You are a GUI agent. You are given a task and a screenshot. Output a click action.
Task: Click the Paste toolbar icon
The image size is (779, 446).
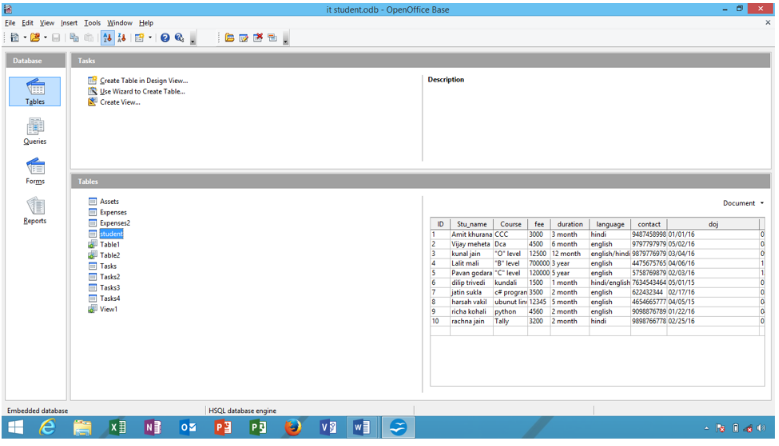tap(89, 38)
